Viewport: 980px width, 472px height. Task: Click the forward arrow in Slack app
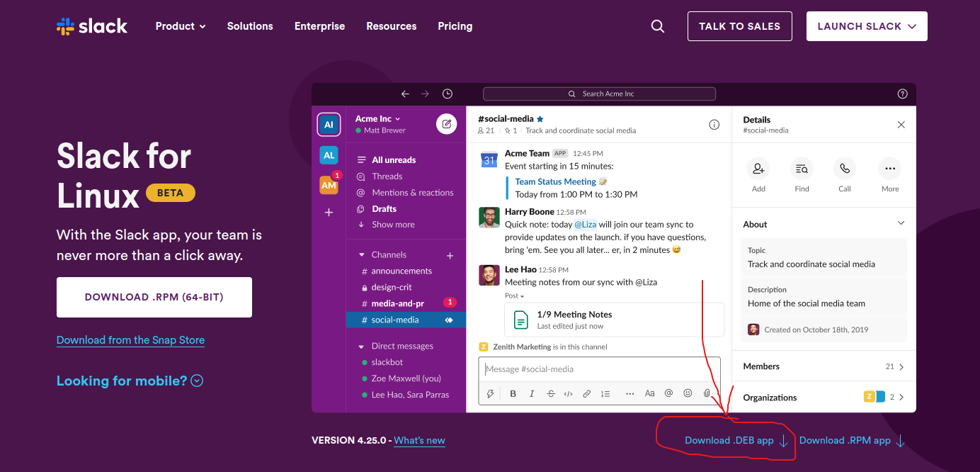[425, 94]
